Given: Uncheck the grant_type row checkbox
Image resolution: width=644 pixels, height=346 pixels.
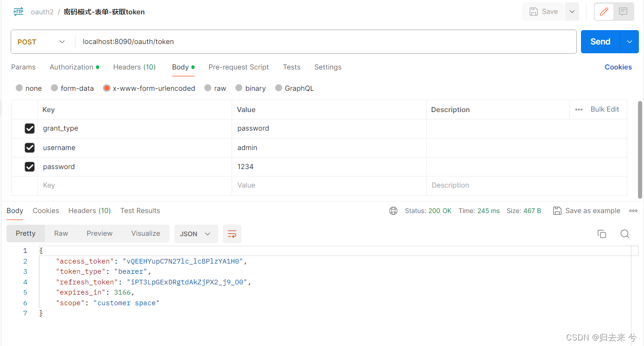Looking at the screenshot, I should pyautogui.click(x=30, y=129).
